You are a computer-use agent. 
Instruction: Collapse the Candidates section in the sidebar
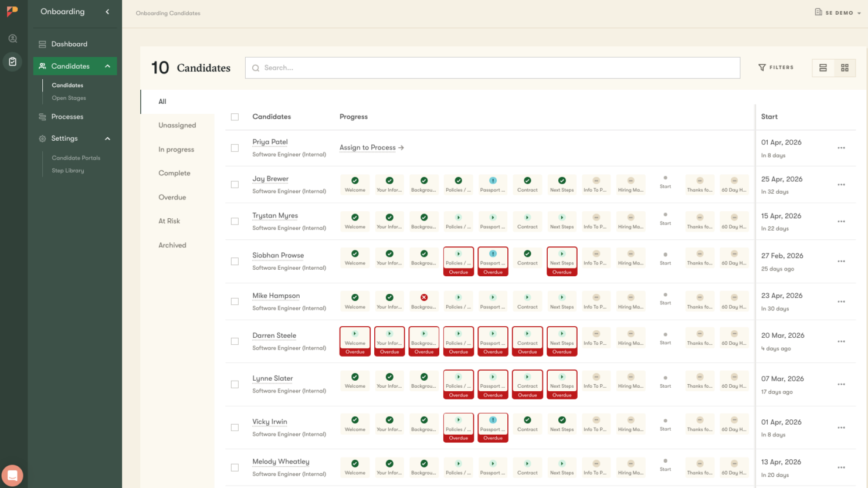pyautogui.click(x=107, y=66)
